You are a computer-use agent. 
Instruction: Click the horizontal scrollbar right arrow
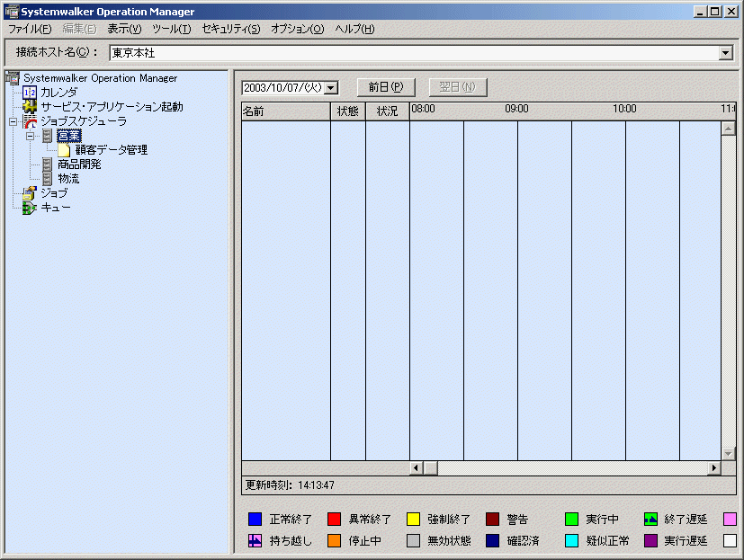coord(714,468)
